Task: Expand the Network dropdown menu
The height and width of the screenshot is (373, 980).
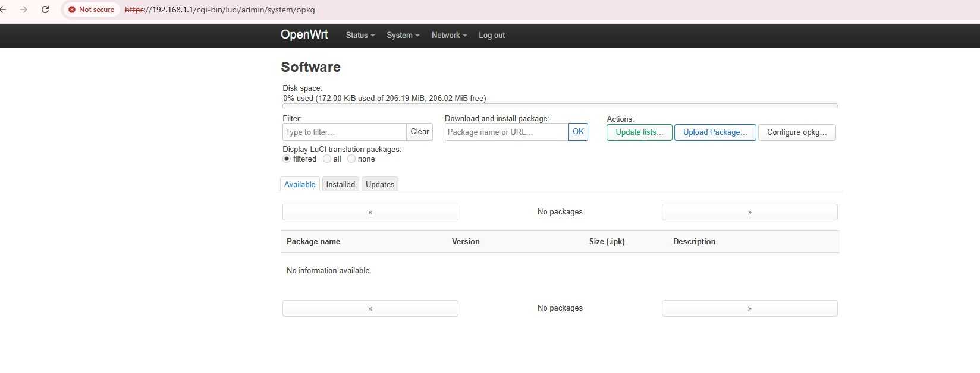Action: 449,35
